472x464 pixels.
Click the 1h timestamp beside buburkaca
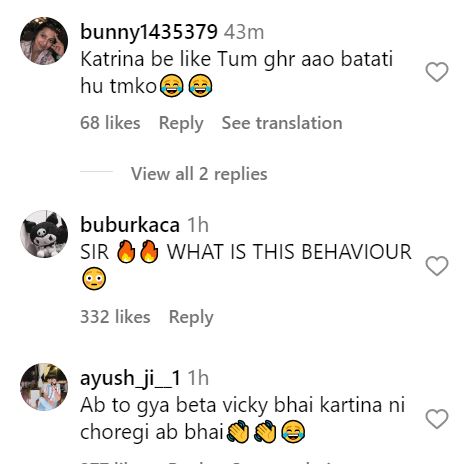(x=198, y=225)
